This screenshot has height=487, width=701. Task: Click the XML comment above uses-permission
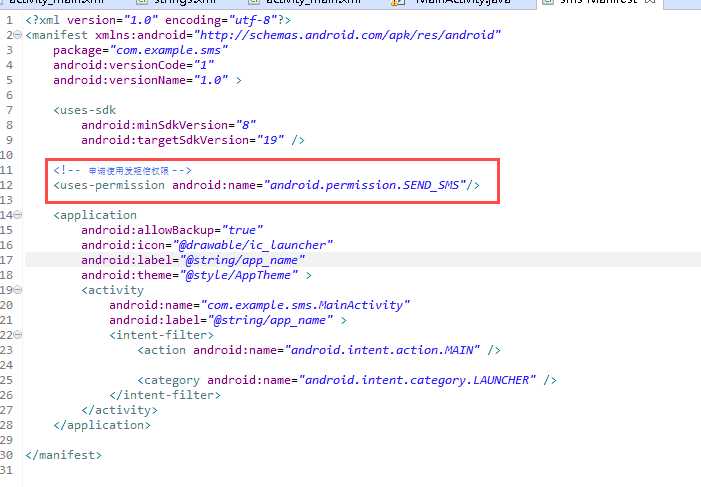(122, 170)
